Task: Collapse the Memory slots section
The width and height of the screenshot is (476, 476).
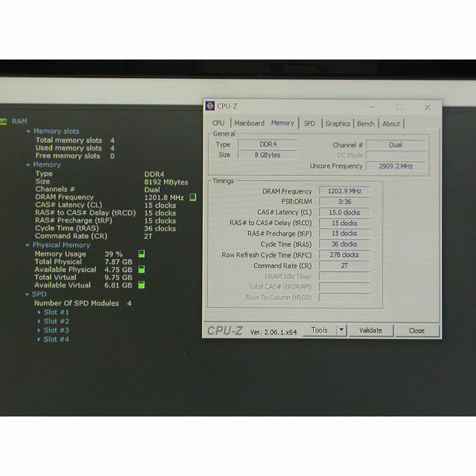Action: [29, 131]
